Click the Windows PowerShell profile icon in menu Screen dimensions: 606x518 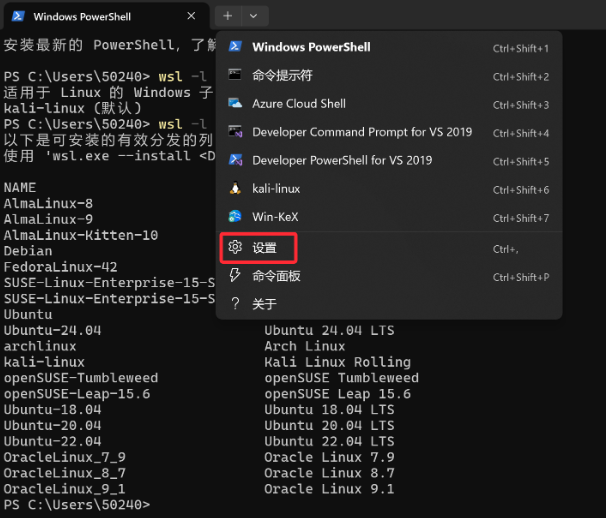coord(235,47)
